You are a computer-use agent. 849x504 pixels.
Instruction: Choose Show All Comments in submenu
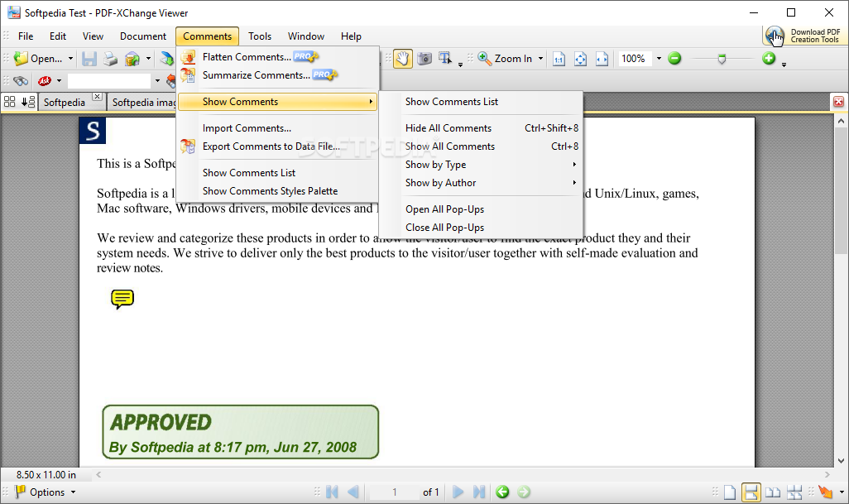(482, 146)
